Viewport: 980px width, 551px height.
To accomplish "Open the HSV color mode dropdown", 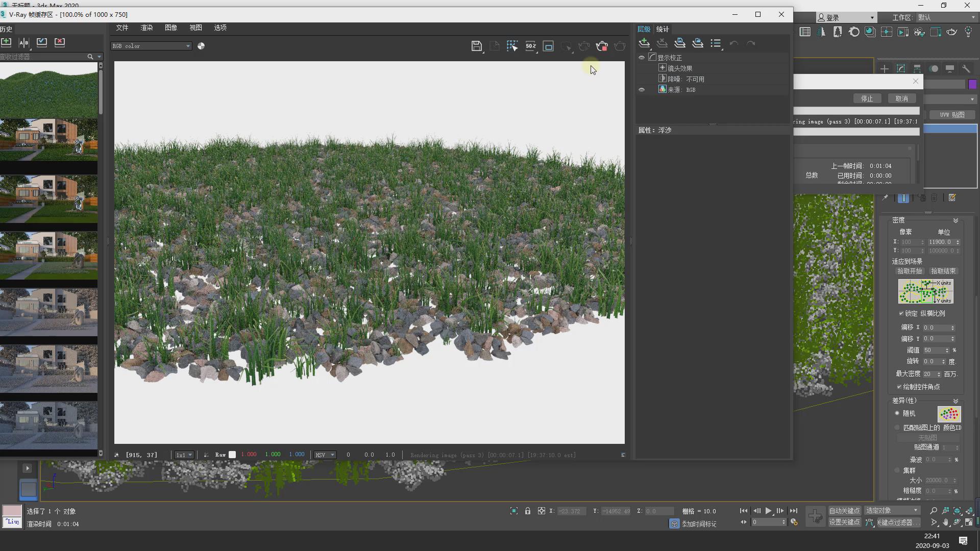I will point(325,455).
